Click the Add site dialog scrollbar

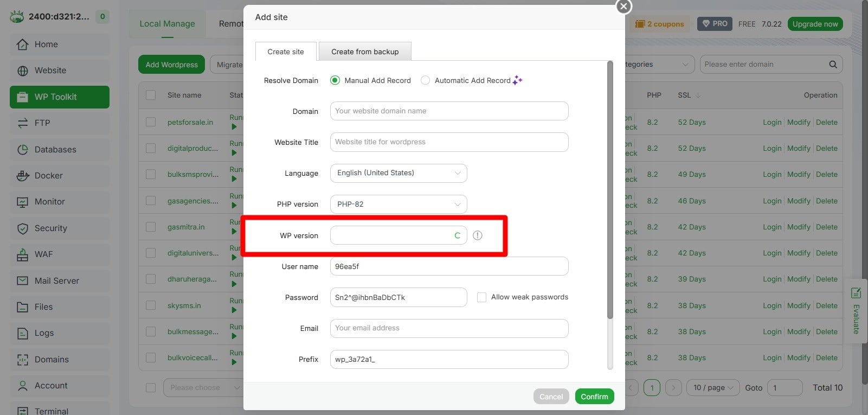coord(610,190)
